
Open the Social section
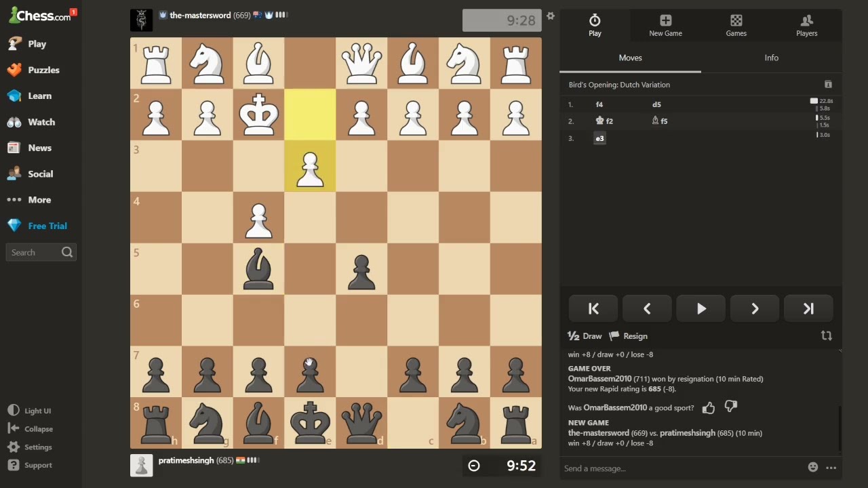[x=30, y=174]
